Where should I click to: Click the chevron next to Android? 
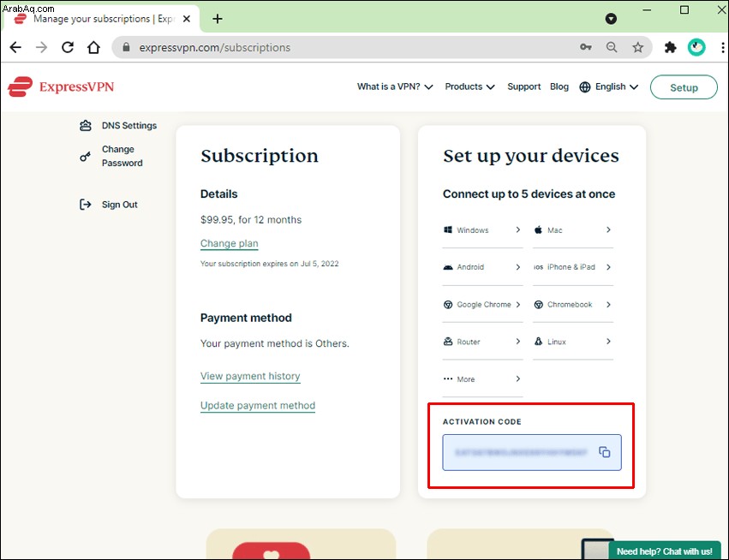[x=518, y=267]
